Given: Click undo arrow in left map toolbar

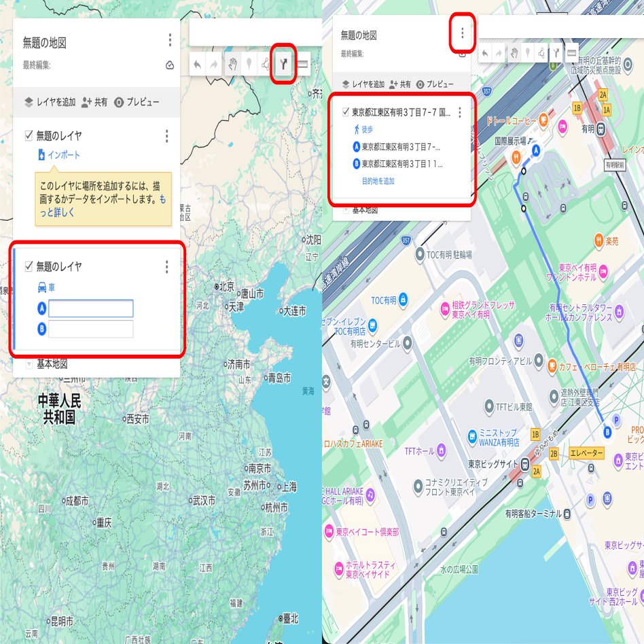Looking at the screenshot, I should tap(197, 65).
